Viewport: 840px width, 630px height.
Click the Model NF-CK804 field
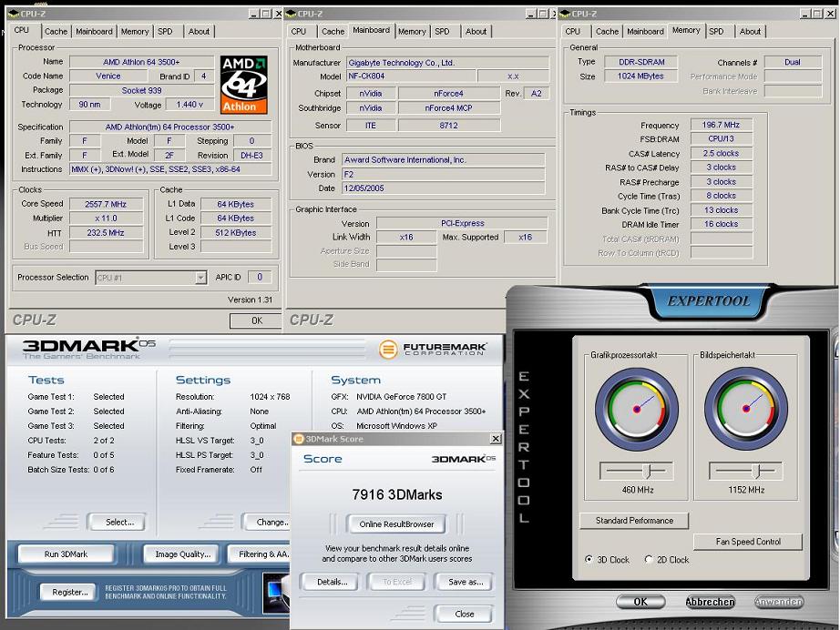click(x=410, y=76)
